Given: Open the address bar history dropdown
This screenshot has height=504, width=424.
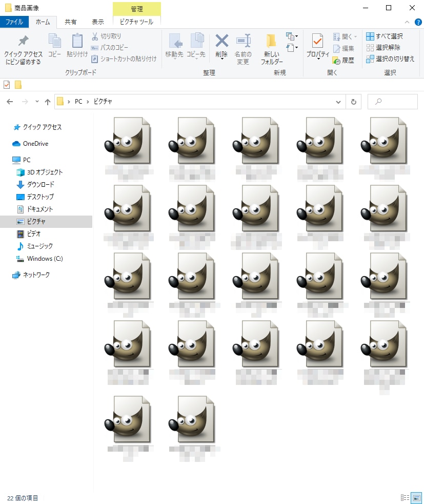Looking at the screenshot, I should tap(338, 102).
